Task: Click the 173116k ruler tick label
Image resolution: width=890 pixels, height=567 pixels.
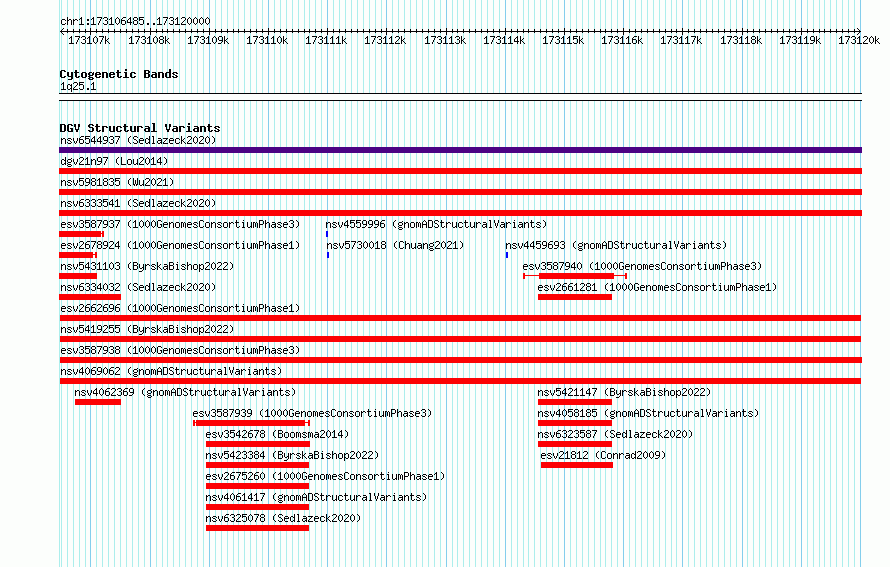Action: tap(622, 40)
